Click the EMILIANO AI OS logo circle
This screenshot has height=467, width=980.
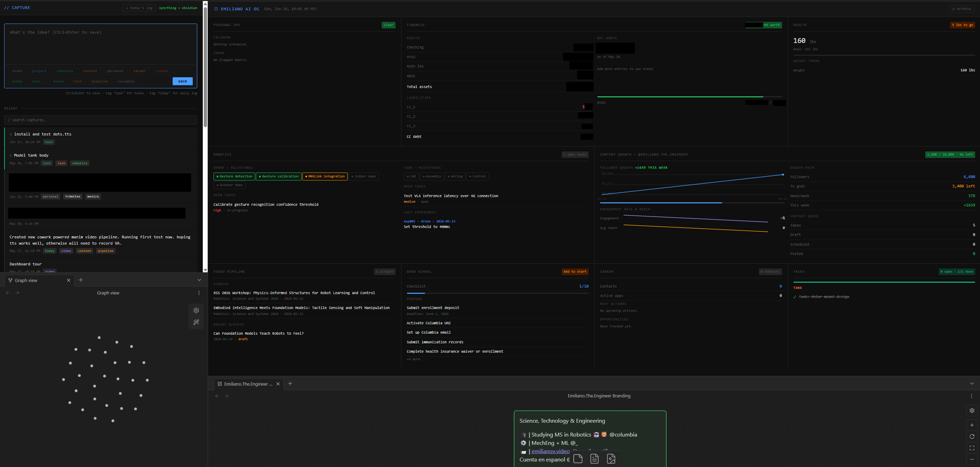(216, 9)
